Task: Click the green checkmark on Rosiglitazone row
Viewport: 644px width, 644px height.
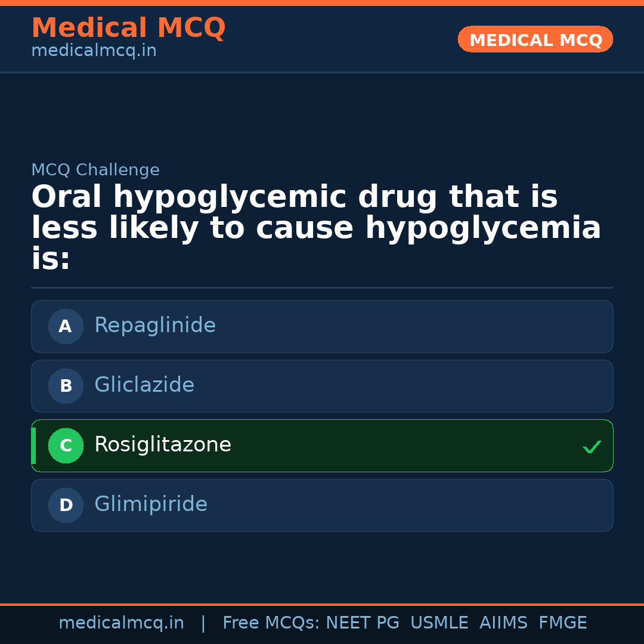Action: click(592, 447)
